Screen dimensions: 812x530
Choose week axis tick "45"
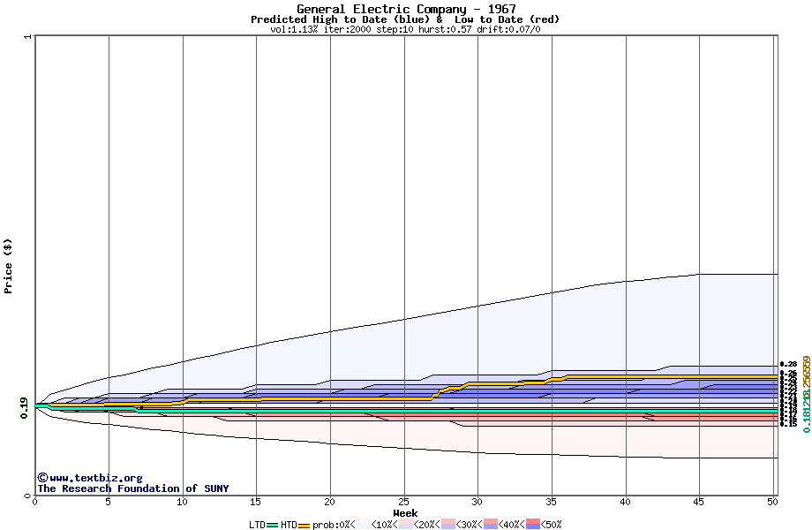699,502
